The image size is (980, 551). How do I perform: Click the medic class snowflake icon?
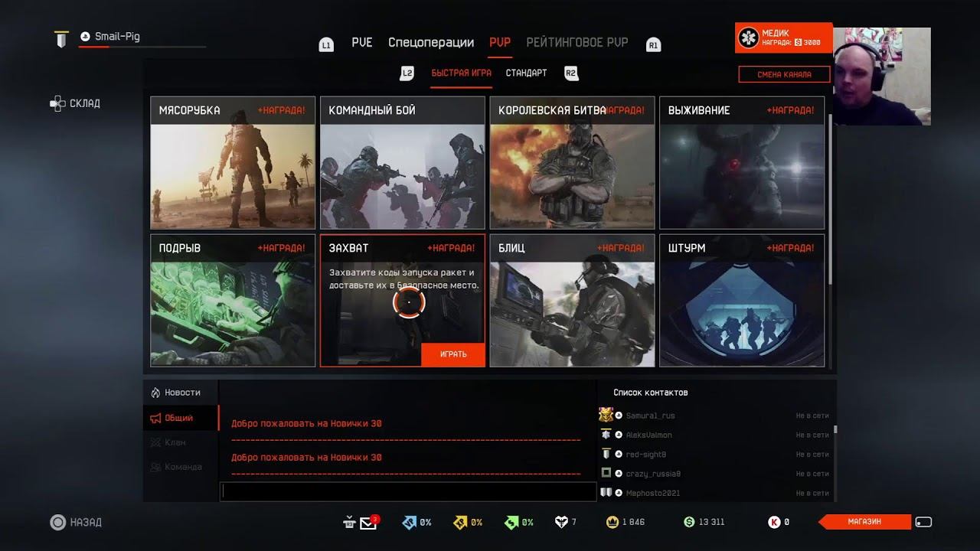[748, 38]
